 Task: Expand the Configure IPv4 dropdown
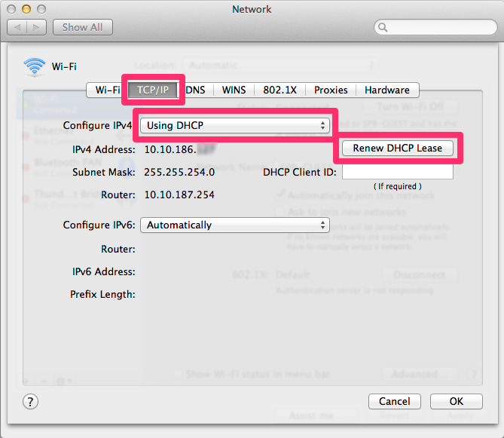[x=236, y=125]
